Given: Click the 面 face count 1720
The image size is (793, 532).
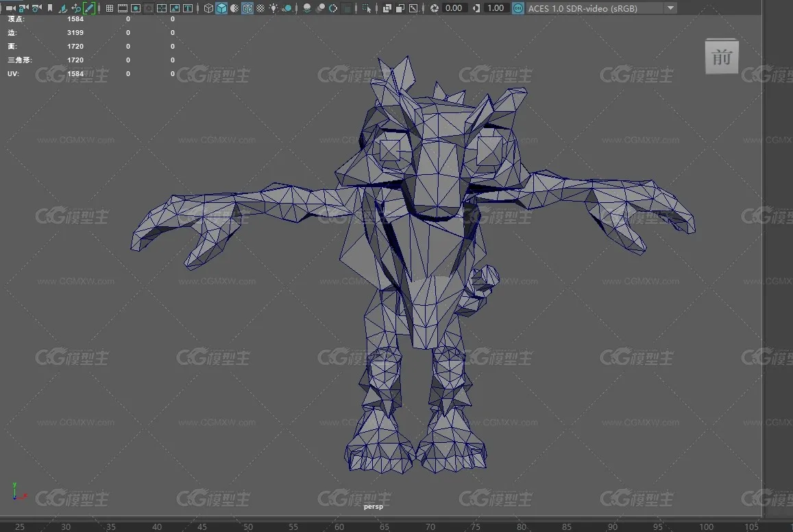Looking at the screenshot, I should (75, 46).
